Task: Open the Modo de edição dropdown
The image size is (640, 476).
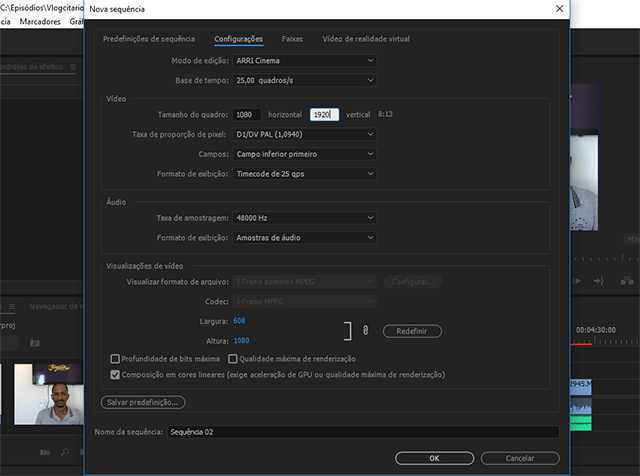Action: tap(304, 60)
